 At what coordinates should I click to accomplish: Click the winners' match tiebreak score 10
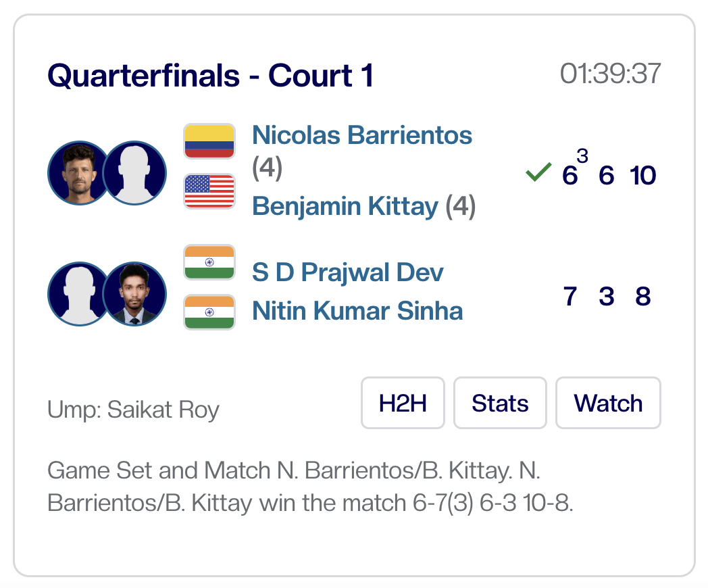[642, 176]
